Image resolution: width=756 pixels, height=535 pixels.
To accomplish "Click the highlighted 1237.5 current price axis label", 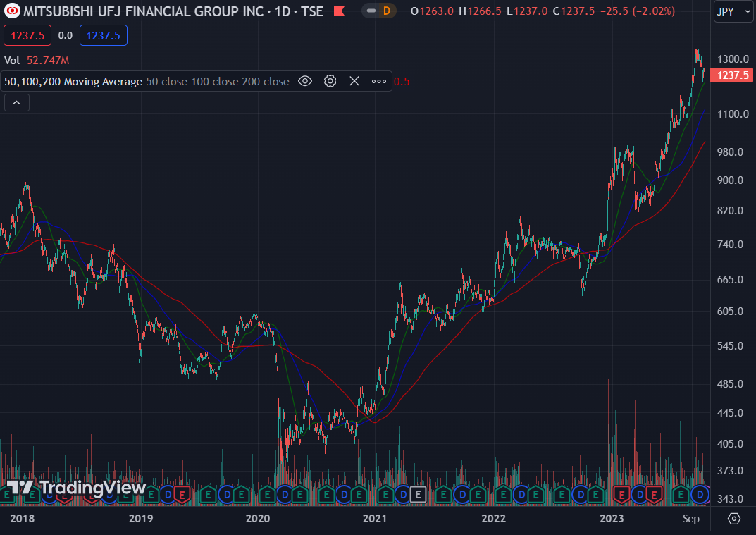I will 732,75.
